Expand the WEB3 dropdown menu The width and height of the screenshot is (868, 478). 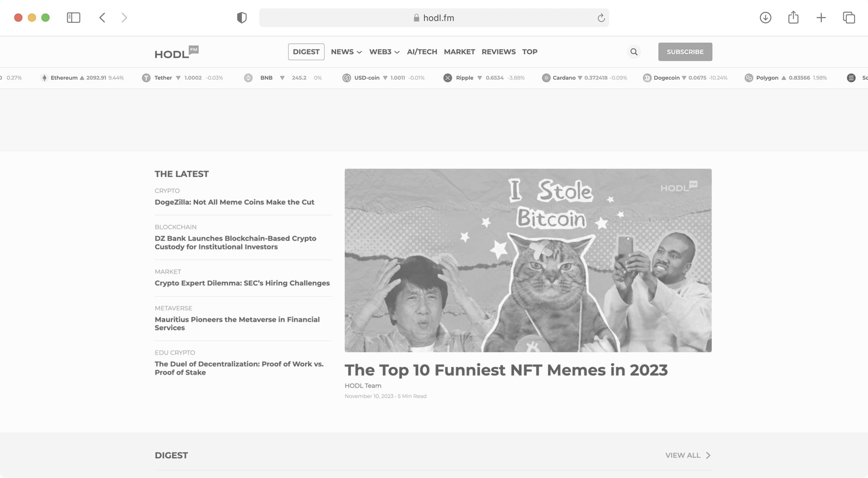384,52
